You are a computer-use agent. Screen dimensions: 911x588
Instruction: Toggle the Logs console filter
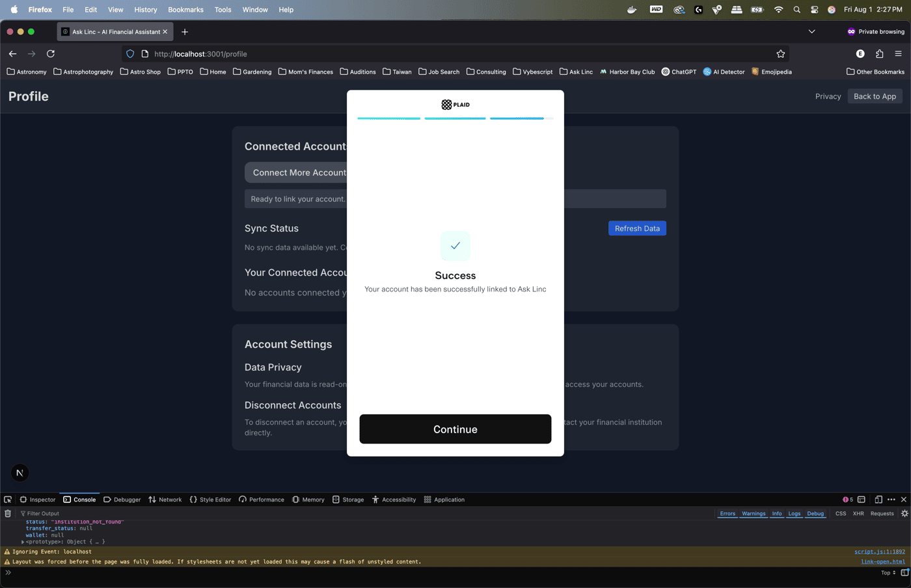click(x=795, y=514)
